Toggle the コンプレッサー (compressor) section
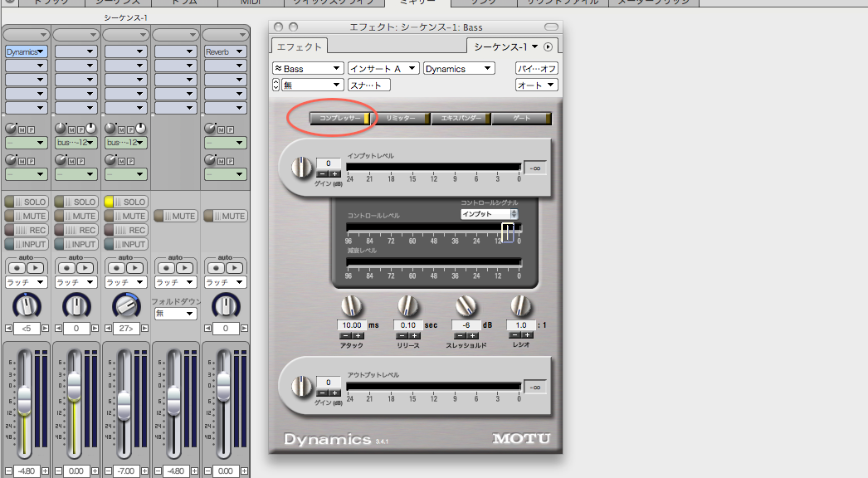The image size is (868, 478). (340, 118)
